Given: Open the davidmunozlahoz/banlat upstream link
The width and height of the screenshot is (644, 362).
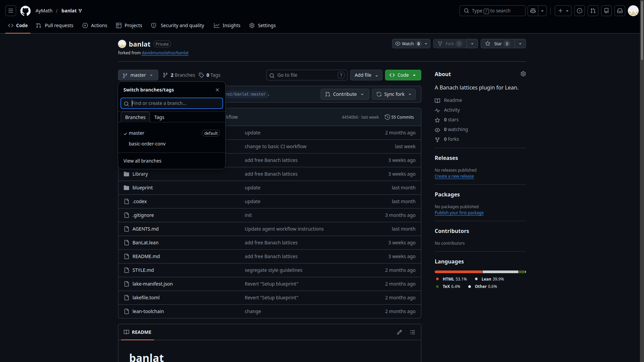Looking at the screenshot, I should [165, 53].
